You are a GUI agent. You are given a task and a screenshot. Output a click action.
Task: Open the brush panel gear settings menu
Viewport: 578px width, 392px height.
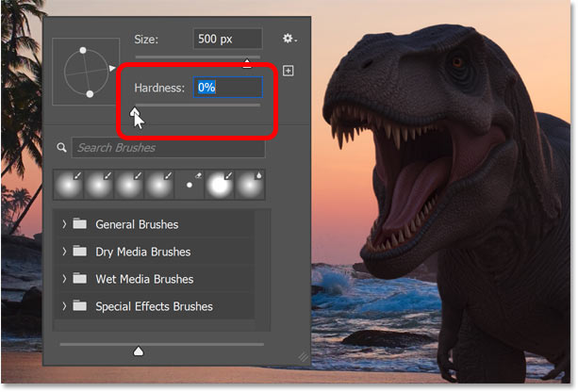coord(289,40)
